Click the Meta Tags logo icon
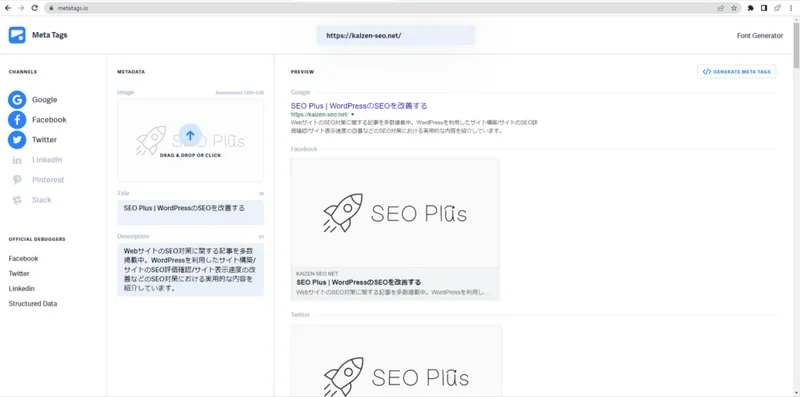 click(x=17, y=35)
